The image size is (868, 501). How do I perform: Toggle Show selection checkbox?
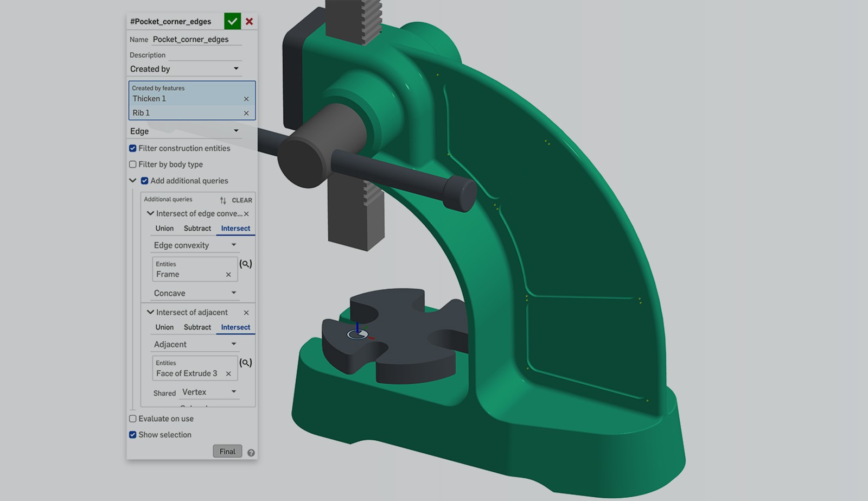[x=132, y=435]
